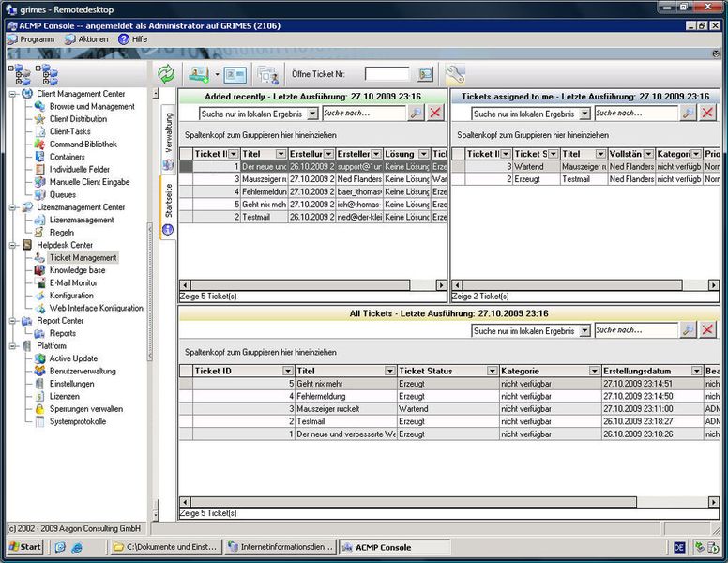Click the green refresh arrows toolbar icon
Screen dimensions: 728x563
click(x=166, y=74)
